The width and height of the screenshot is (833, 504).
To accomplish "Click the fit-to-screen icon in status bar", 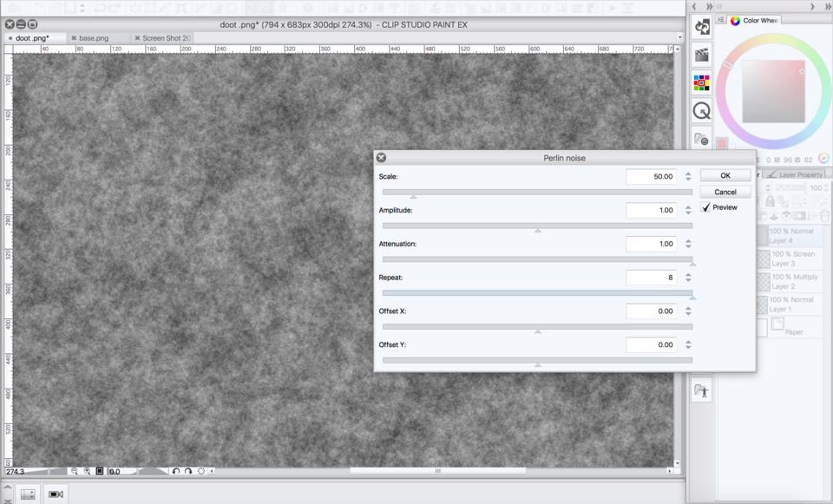I will [99, 471].
